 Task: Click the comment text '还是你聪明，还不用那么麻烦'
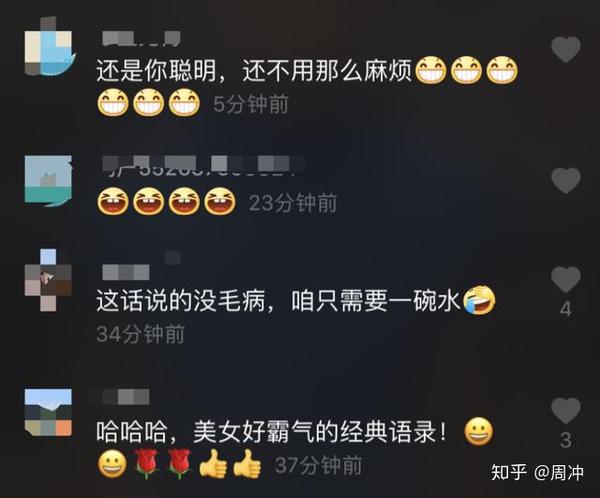pos(254,70)
